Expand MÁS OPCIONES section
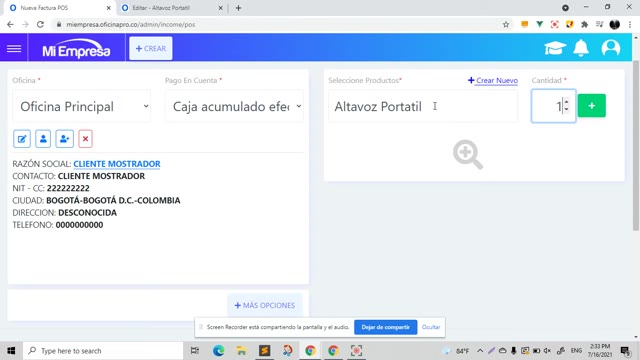640x360 pixels. click(x=265, y=305)
